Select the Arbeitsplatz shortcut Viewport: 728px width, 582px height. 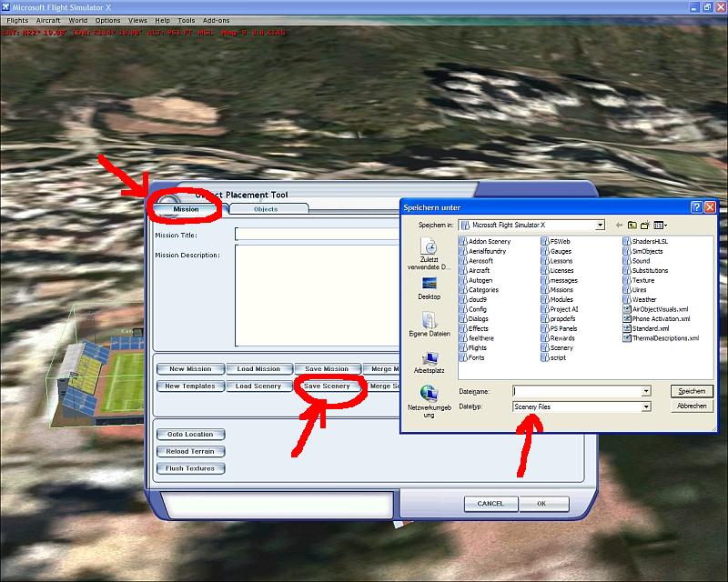pyautogui.click(x=429, y=363)
